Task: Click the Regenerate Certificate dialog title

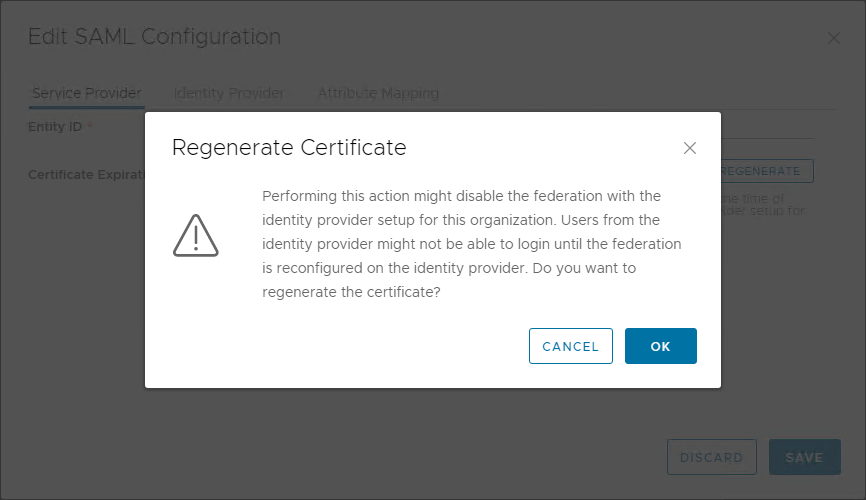Action: tap(289, 148)
